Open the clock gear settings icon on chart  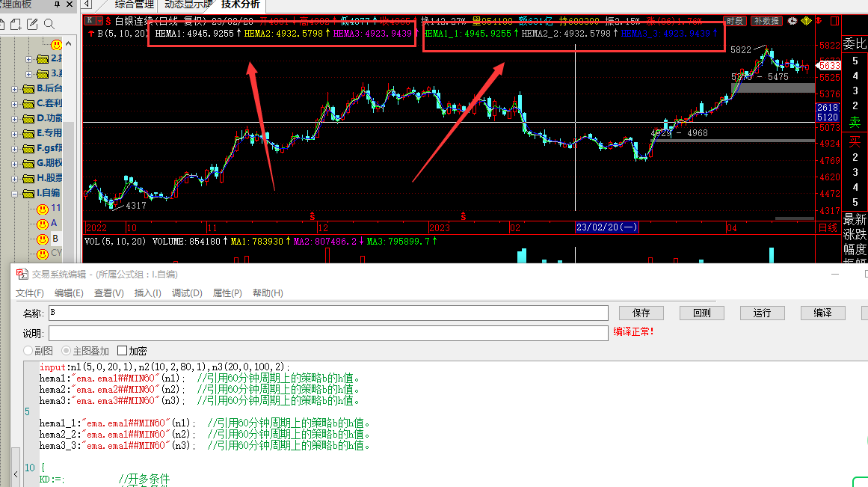792,20
